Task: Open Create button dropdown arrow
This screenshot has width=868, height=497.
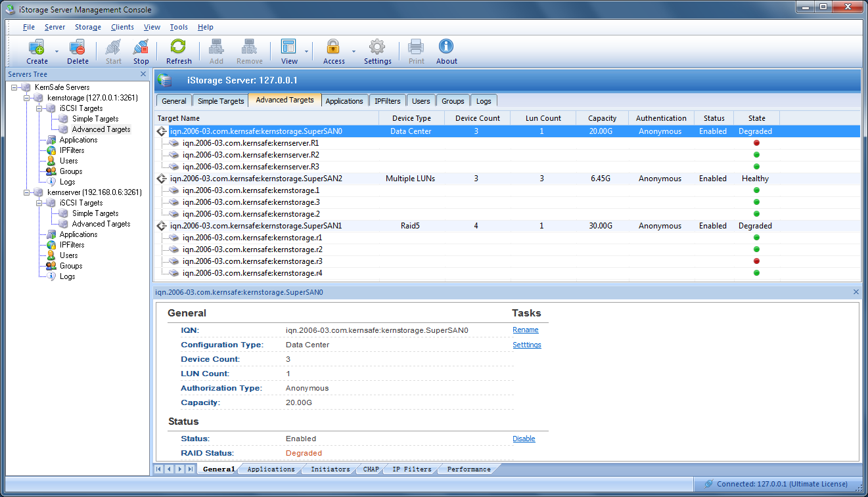Action: [x=57, y=51]
